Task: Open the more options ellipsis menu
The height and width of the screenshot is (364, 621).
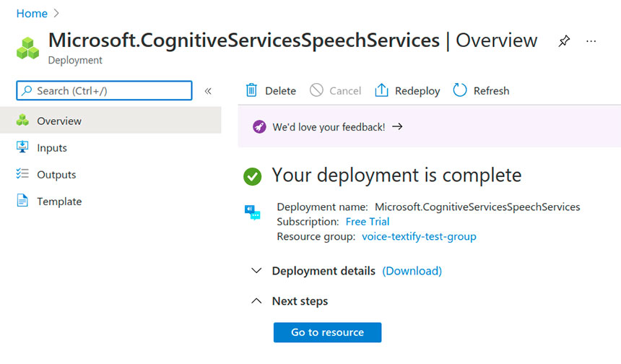Action: [x=591, y=40]
